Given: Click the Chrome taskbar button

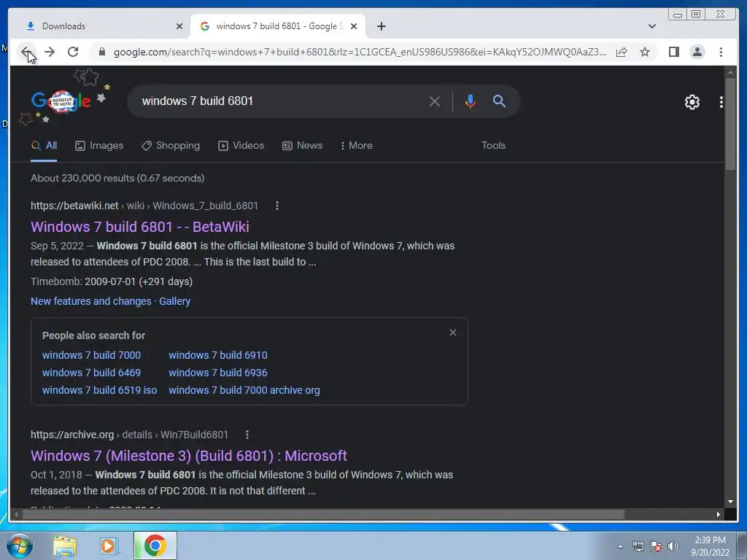Looking at the screenshot, I should pyautogui.click(x=155, y=545).
